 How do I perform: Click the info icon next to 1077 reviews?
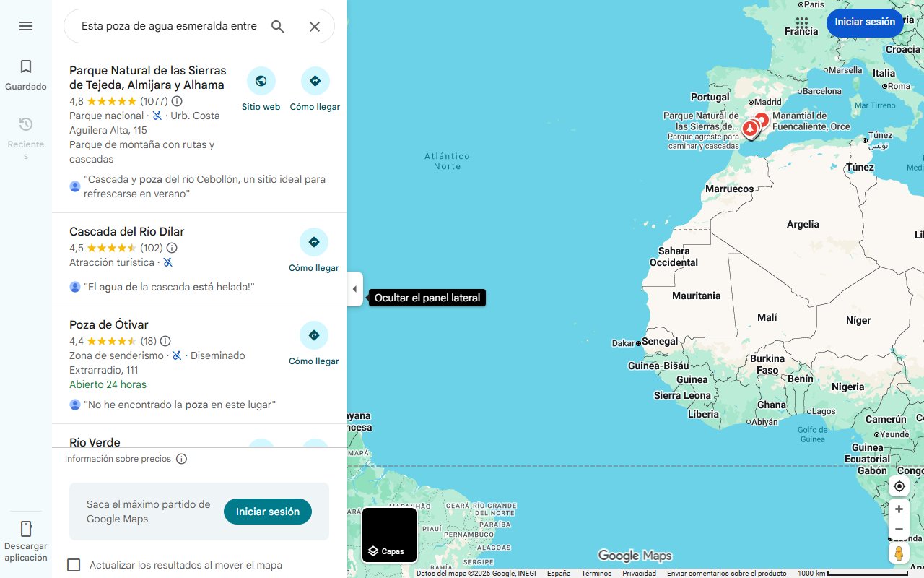tap(177, 101)
